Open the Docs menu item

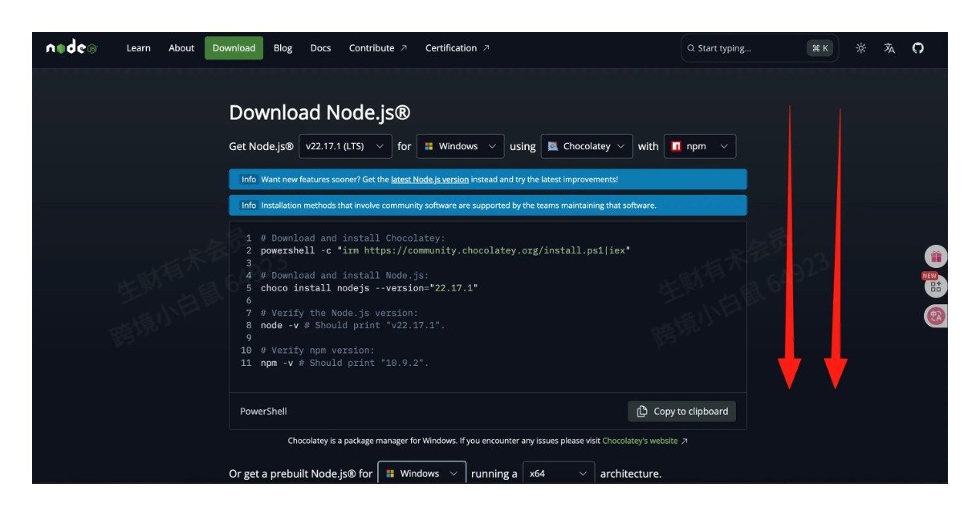click(320, 48)
